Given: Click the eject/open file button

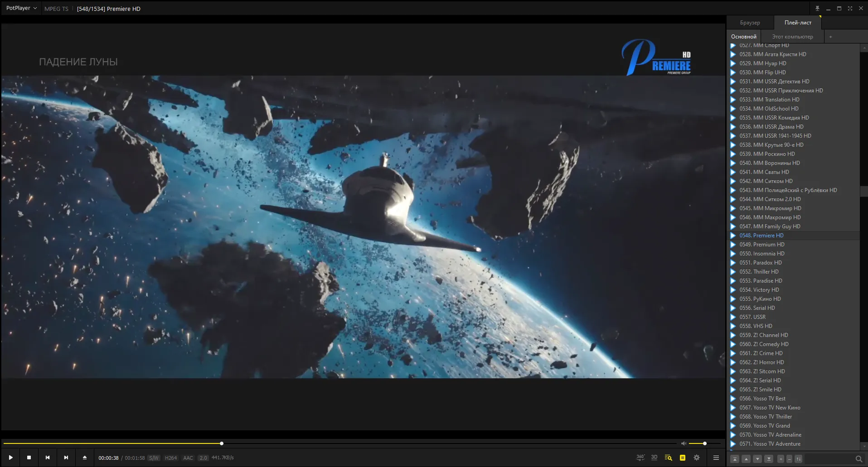Looking at the screenshot, I should [85, 457].
